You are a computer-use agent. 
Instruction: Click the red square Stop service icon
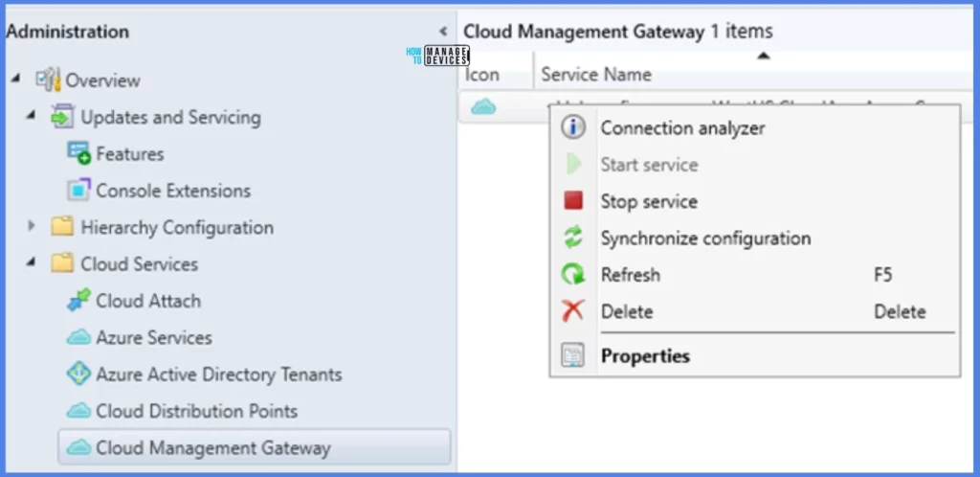click(572, 201)
